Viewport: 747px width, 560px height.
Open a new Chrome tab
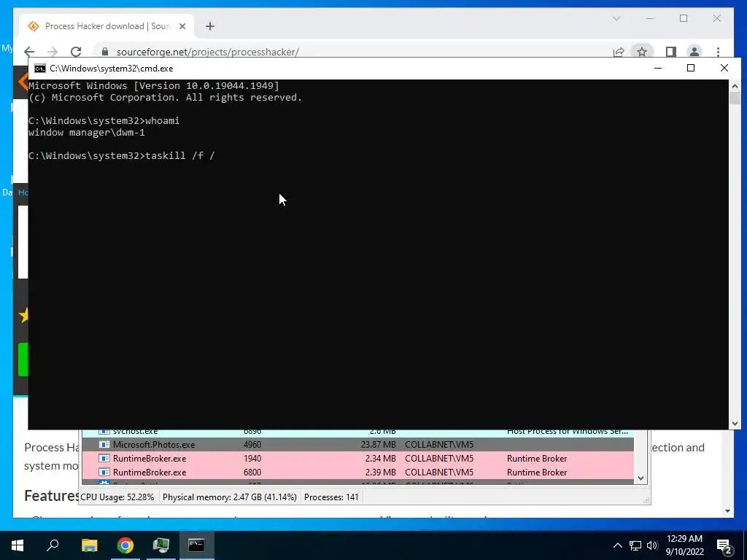210,26
